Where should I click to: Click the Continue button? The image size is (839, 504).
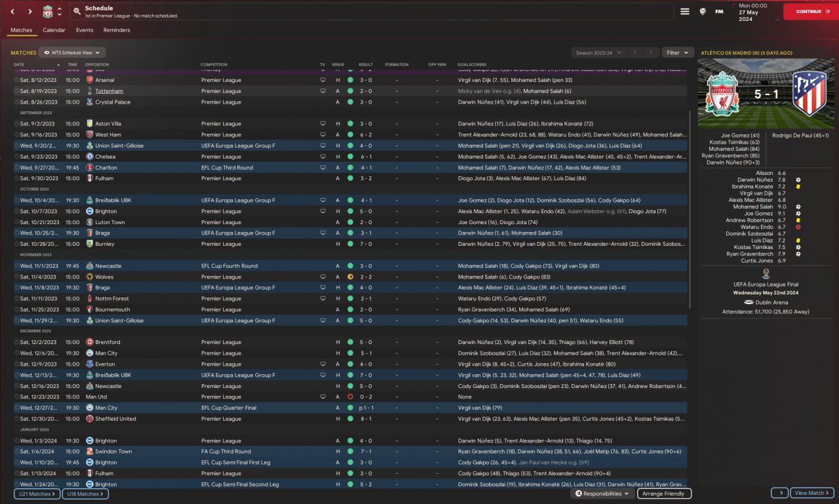click(811, 11)
